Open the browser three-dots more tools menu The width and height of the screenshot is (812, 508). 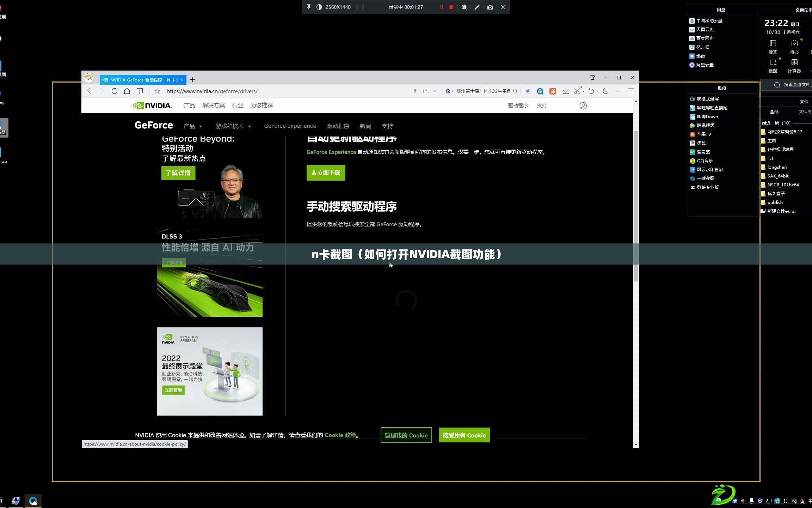coord(619,91)
